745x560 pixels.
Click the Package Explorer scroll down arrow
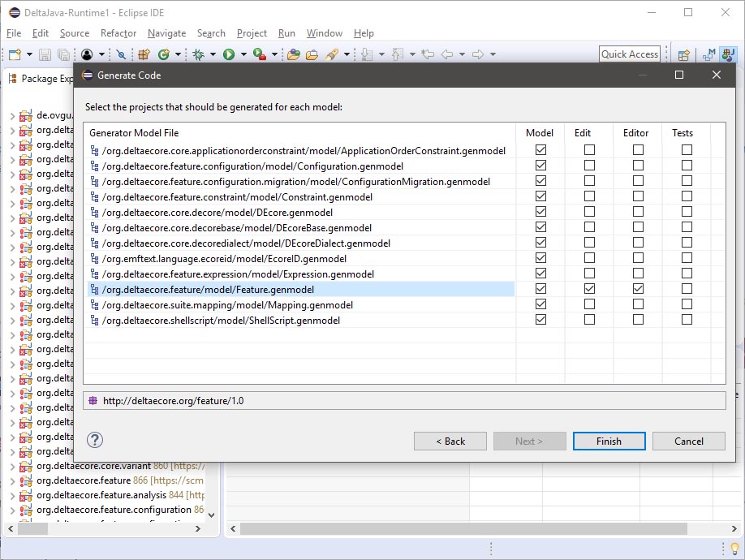212,515
